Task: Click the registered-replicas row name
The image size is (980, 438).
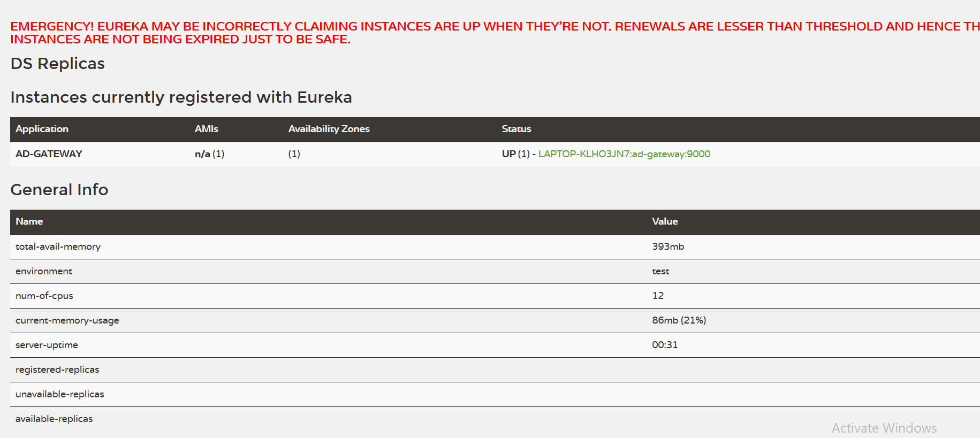Action: [x=57, y=370]
